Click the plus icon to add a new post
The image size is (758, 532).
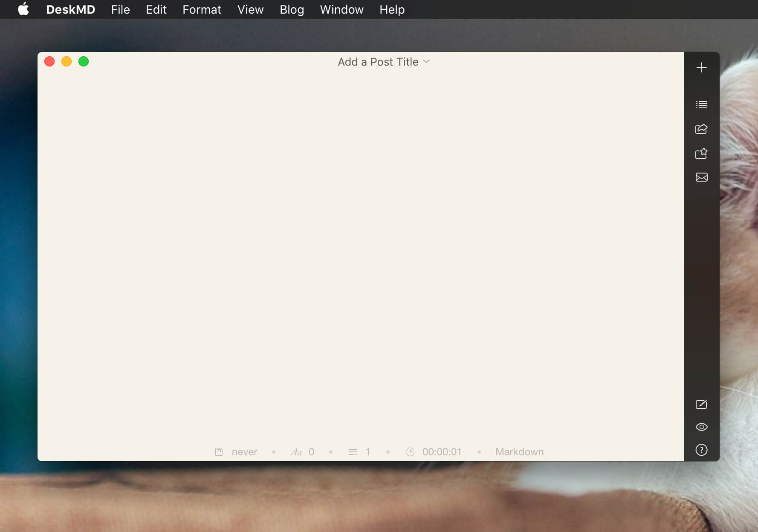[701, 67]
